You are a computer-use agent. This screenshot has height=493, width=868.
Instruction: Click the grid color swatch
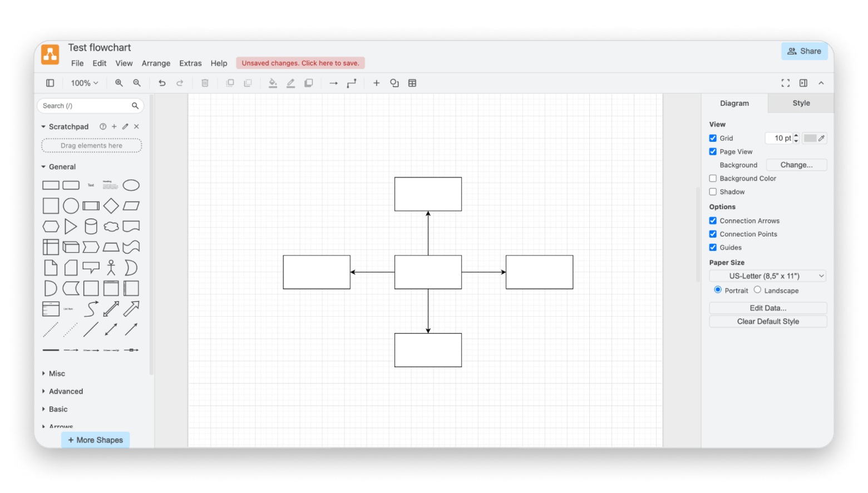click(810, 138)
